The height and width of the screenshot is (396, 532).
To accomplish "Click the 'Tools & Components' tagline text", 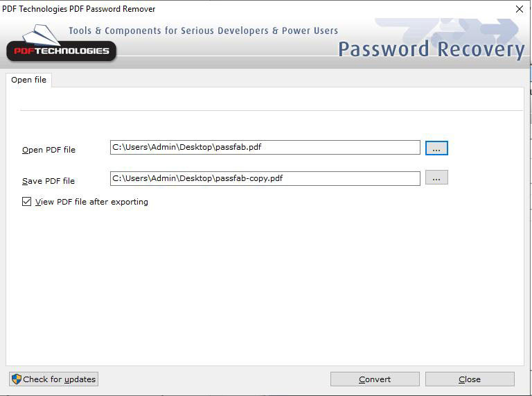I will pyautogui.click(x=203, y=31).
